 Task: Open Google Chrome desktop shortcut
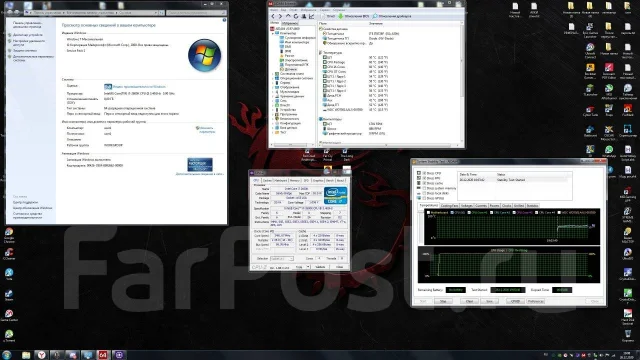coord(9,236)
